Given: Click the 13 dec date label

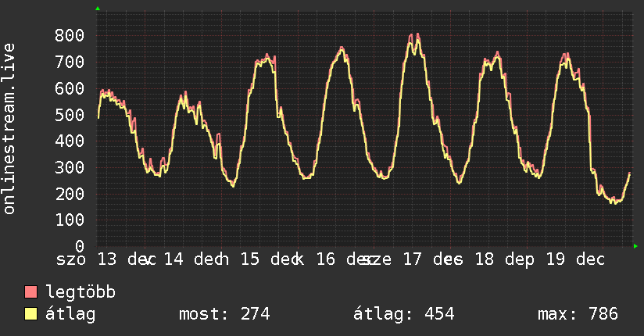Looking at the screenshot, I should click(127, 259).
